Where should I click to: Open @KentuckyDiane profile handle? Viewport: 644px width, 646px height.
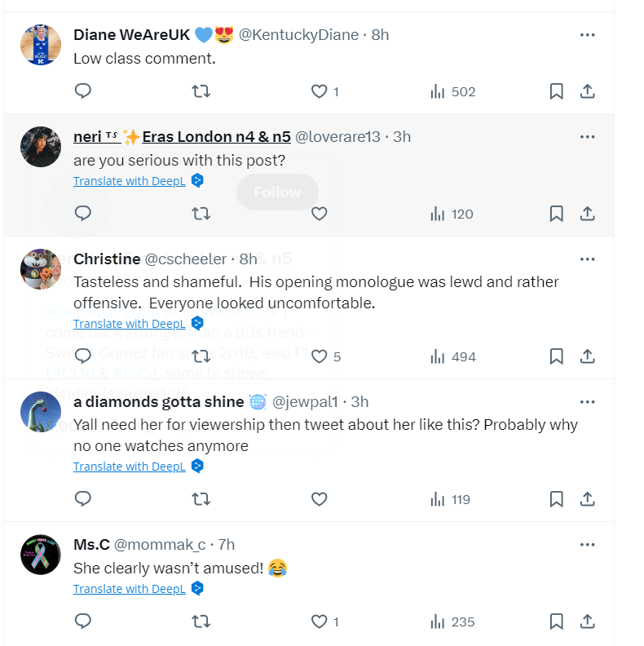[298, 34]
